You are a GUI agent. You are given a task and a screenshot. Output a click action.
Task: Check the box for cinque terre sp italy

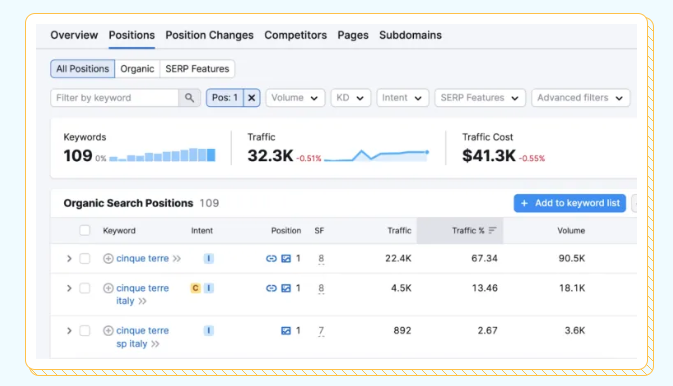coord(85,331)
